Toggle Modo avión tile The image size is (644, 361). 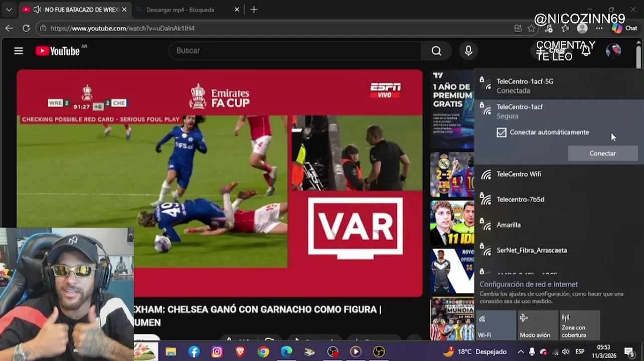click(x=538, y=325)
